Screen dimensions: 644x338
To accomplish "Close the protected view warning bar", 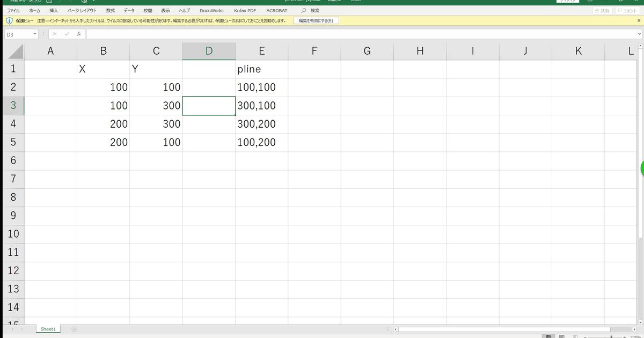I will (x=639, y=20).
